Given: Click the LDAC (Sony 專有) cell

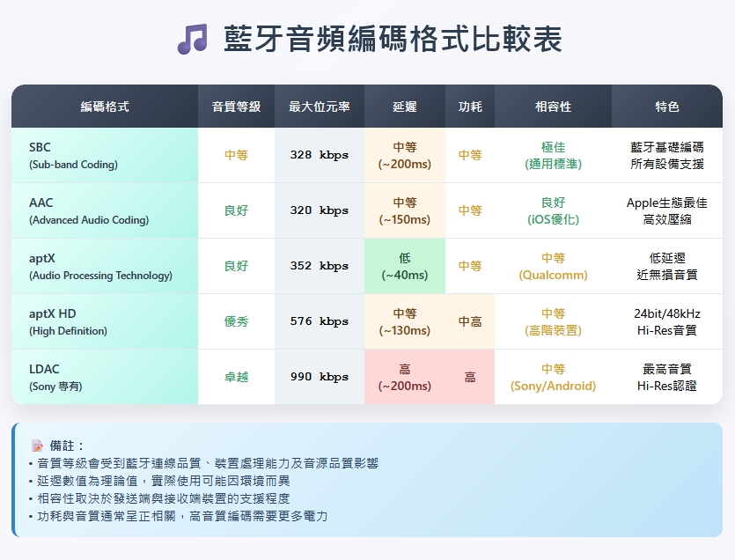Looking at the screenshot, I should click(x=105, y=377).
